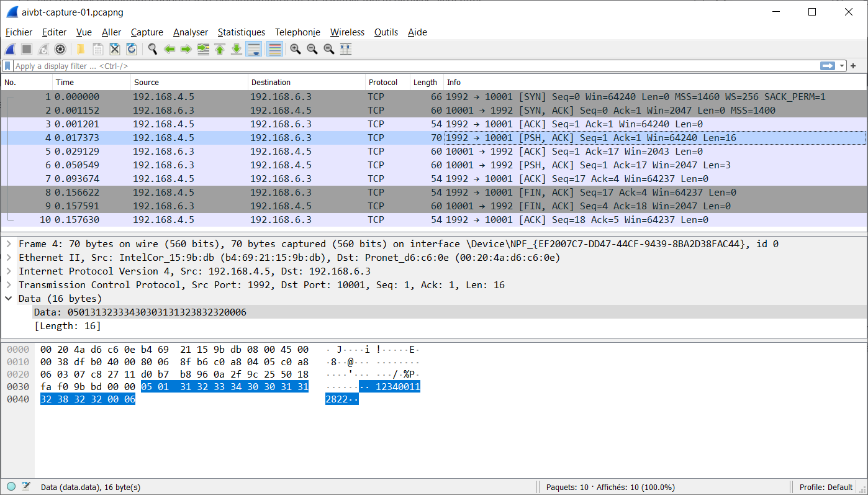
Task: Expand Internet Protocol Version 4 node
Action: click(x=9, y=271)
